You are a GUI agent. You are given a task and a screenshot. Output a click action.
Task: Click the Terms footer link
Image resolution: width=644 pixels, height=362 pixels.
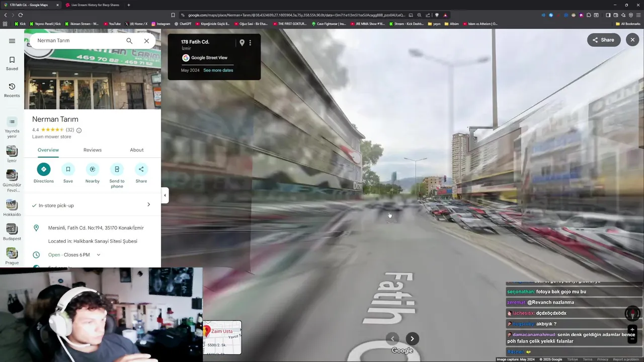click(587, 359)
